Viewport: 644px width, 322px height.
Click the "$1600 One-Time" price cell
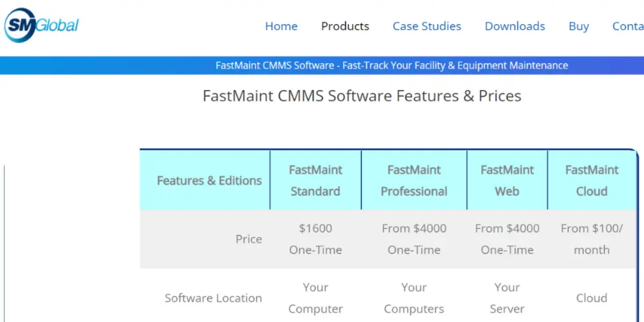316,239
